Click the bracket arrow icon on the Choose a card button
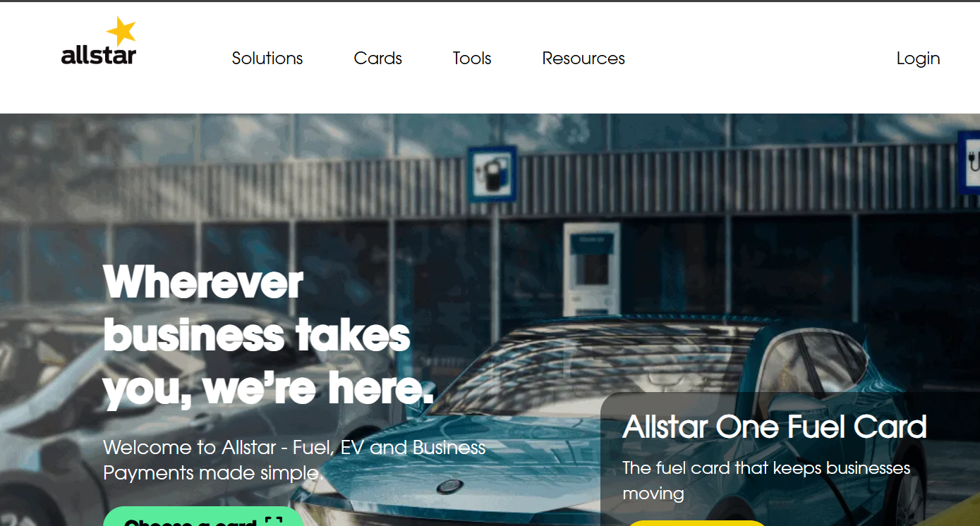 tap(274, 522)
